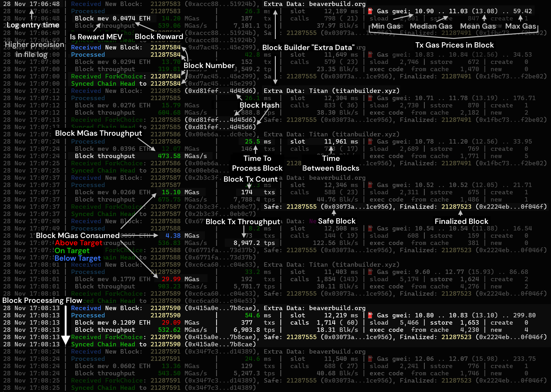The width and height of the screenshot is (551, 392).
Task: Select the exec code from cache value 4,230
Action: click(469, 330)
